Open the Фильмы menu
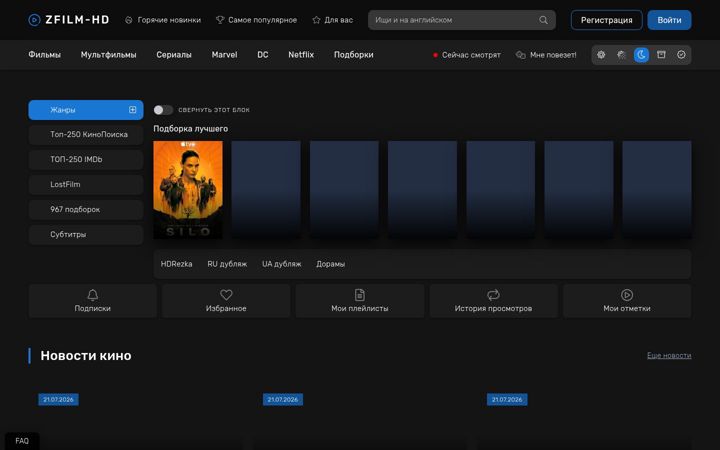 [45, 55]
